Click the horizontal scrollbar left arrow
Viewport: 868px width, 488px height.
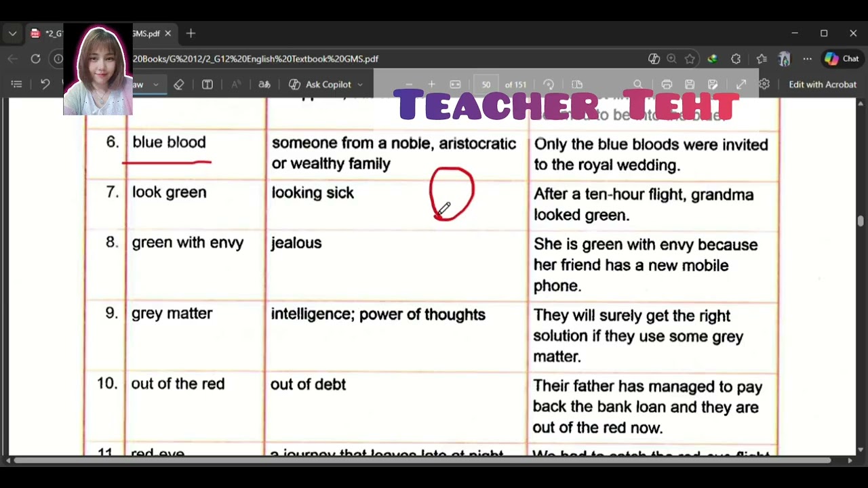click(x=7, y=461)
